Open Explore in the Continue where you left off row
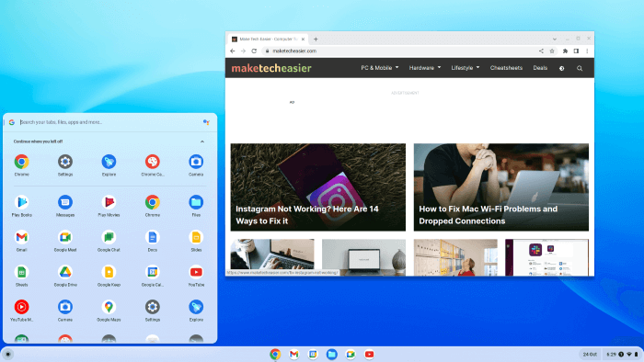The width and height of the screenshot is (644, 362). [x=109, y=162]
